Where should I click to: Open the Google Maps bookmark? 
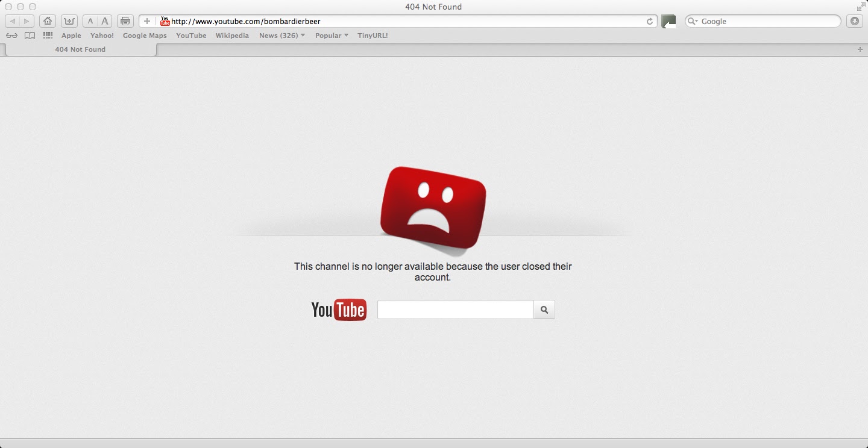145,36
